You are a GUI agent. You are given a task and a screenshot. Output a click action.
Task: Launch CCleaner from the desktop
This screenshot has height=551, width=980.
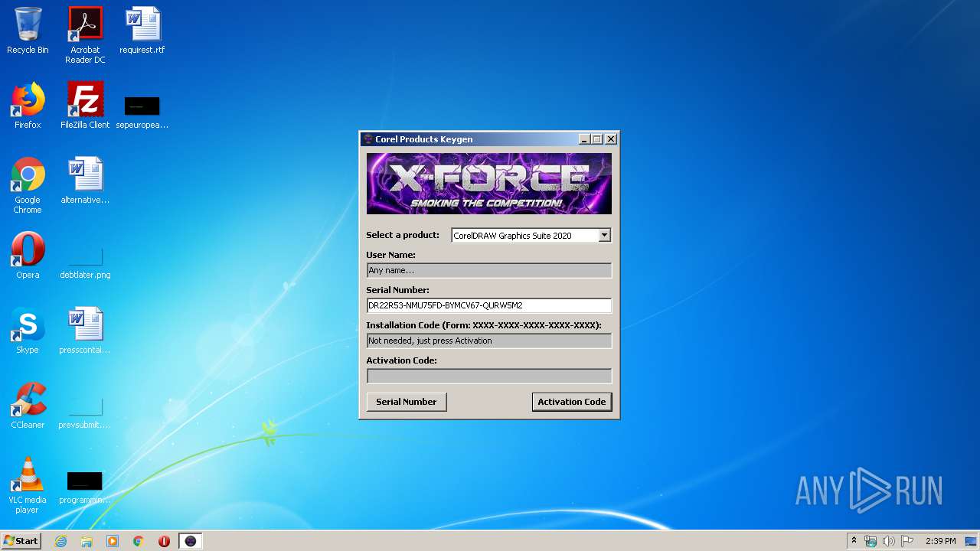[28, 406]
